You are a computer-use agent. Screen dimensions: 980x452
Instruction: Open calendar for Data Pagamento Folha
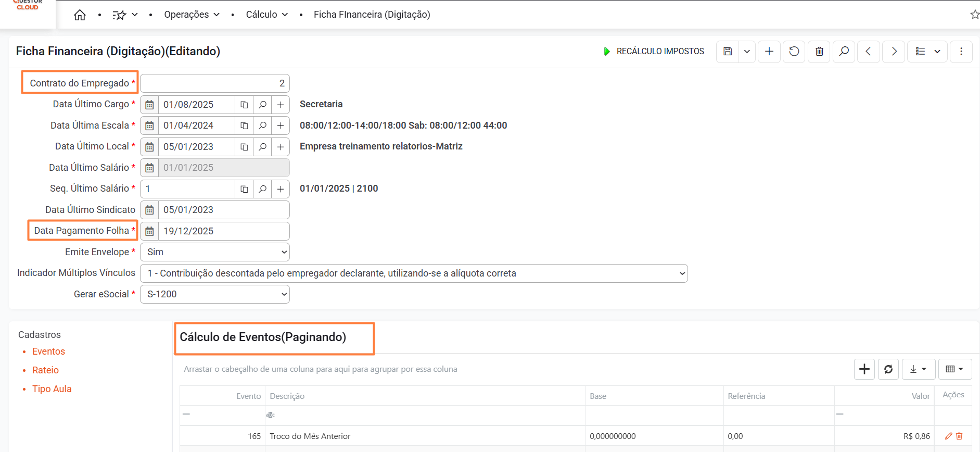pos(149,231)
